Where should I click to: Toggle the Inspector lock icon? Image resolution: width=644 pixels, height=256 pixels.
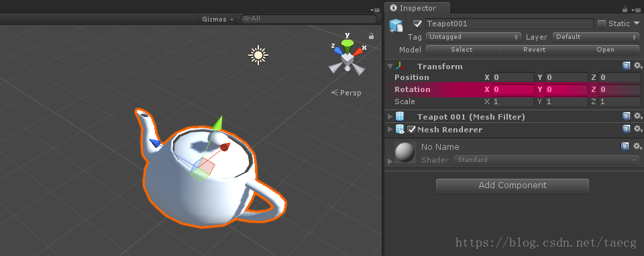[625, 9]
